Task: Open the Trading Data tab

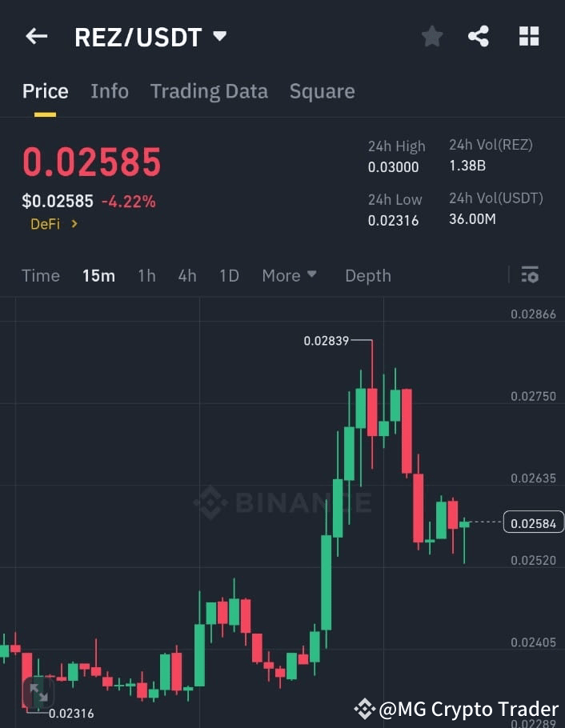Action: click(209, 91)
